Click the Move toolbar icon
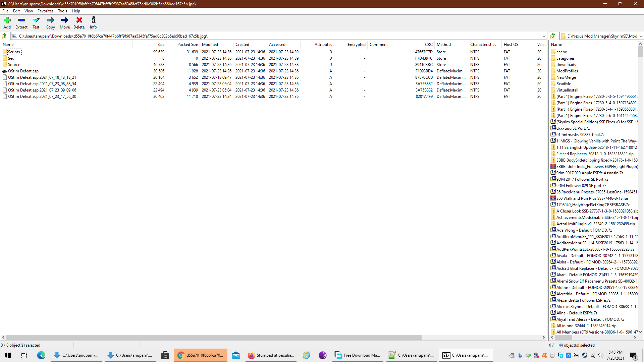The width and height of the screenshot is (644, 362). pyautogui.click(x=65, y=23)
